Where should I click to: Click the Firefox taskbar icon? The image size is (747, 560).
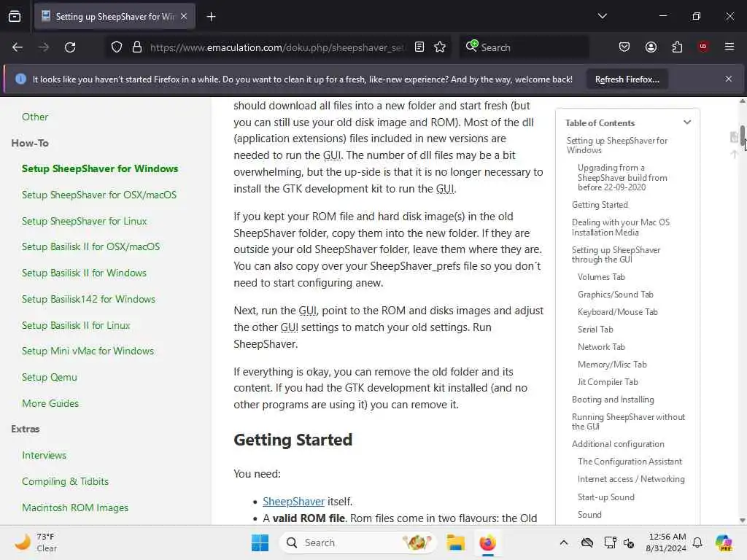[487, 542]
